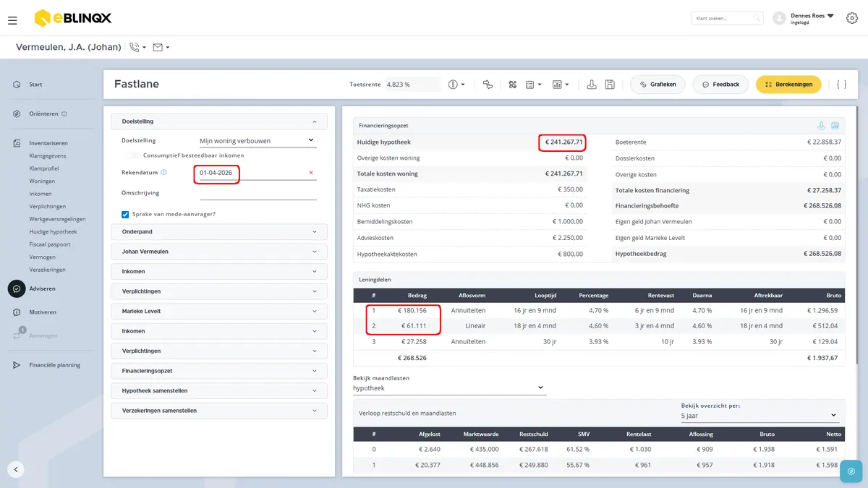Click the chart table dropdown icon in toolbar
The image size is (868, 488).
[x=561, y=85]
